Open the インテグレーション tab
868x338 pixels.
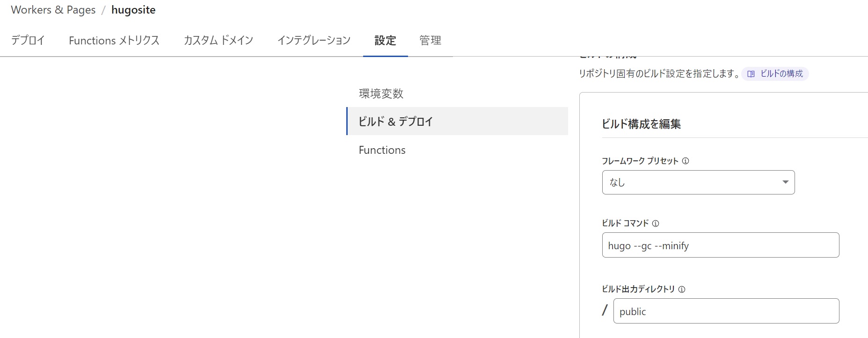click(x=314, y=41)
